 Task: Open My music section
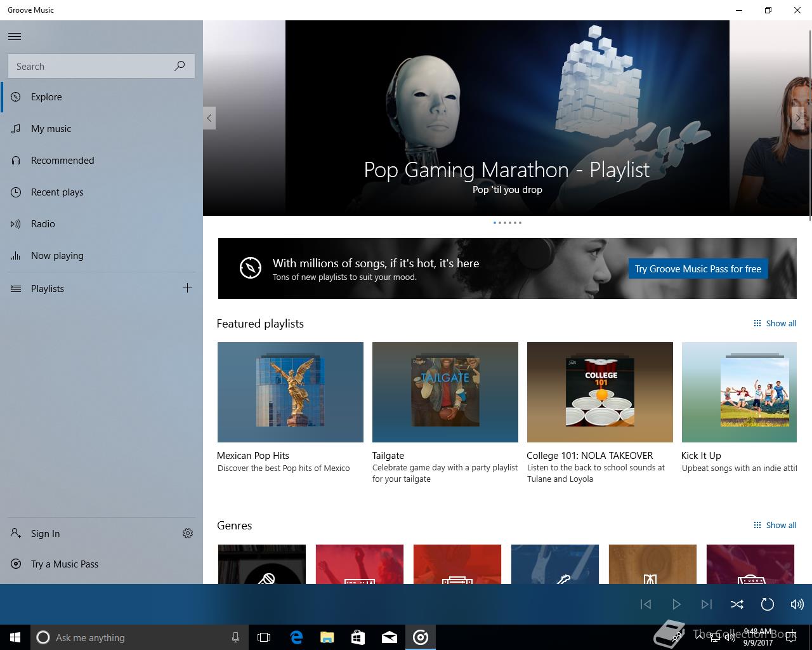[x=101, y=129]
